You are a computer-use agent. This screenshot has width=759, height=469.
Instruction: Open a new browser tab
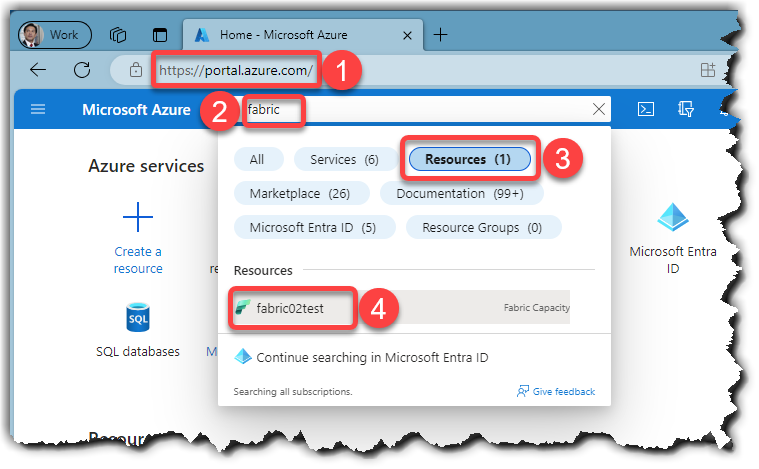440,35
